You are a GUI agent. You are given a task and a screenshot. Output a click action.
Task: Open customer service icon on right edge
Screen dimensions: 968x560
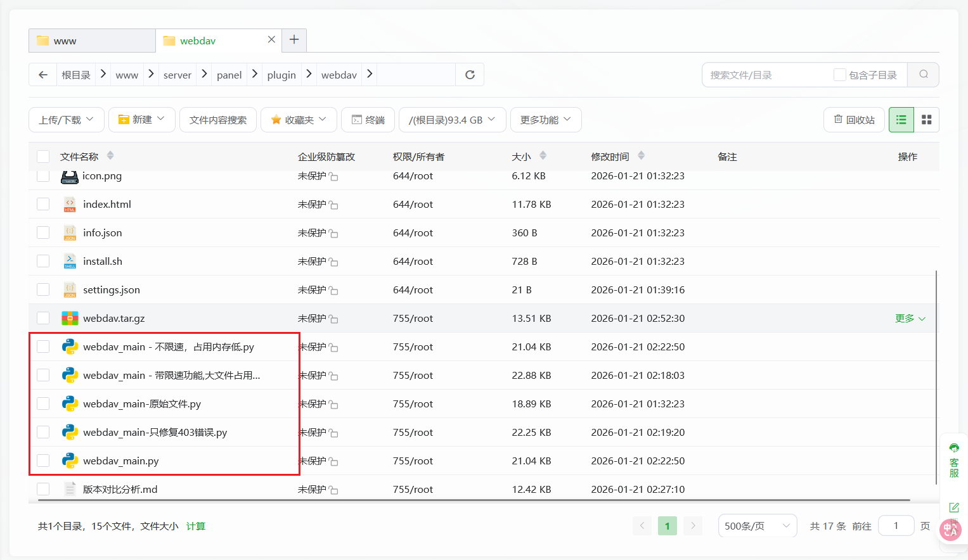(953, 460)
